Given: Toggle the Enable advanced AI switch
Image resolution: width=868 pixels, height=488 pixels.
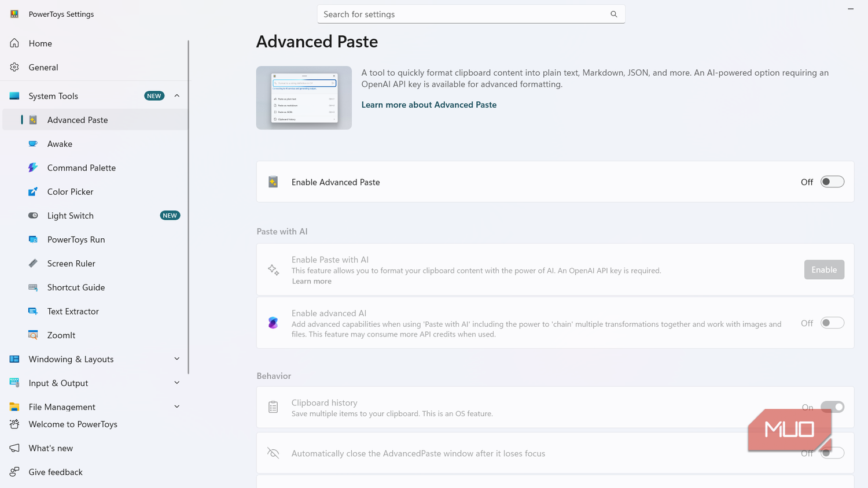Looking at the screenshot, I should pyautogui.click(x=832, y=323).
